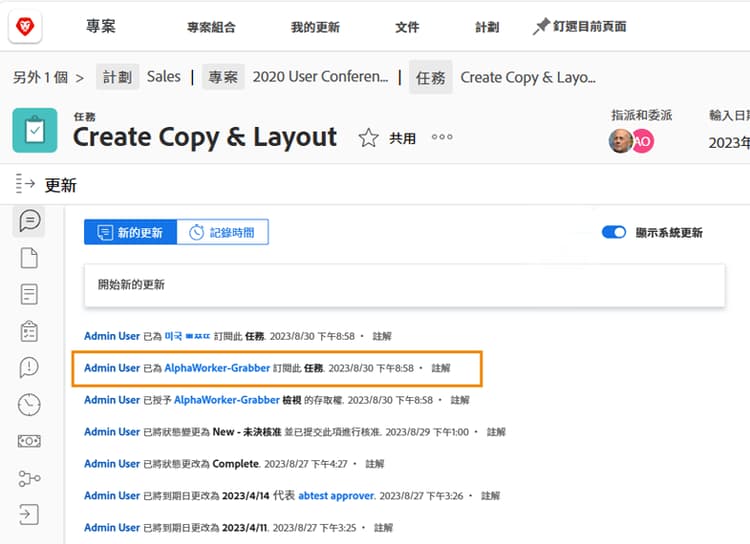The height and width of the screenshot is (544, 750).
Task: Click the 2023/8/29 下午1:00 timestamp
Action: (427, 432)
